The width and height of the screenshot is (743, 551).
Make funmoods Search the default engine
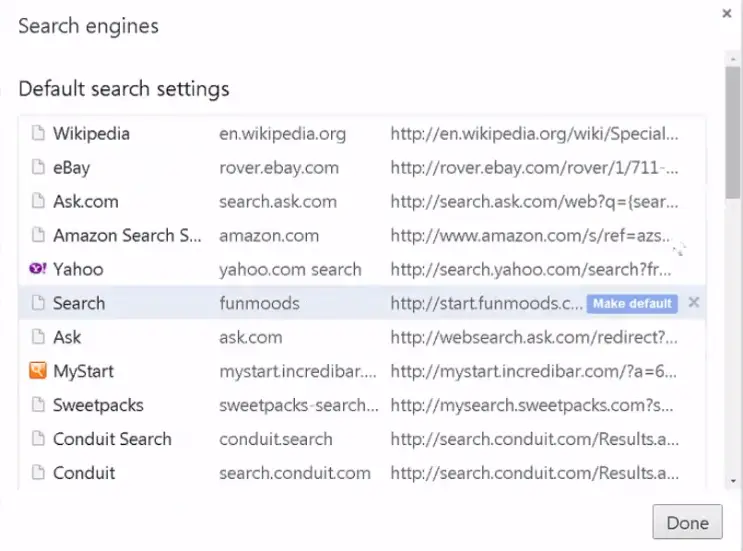[632, 303]
